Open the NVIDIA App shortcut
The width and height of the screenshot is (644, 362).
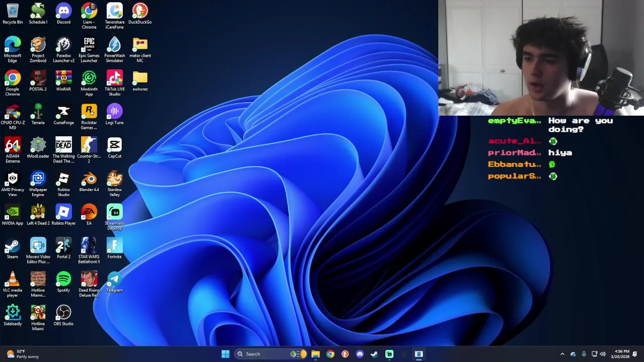[13, 215]
